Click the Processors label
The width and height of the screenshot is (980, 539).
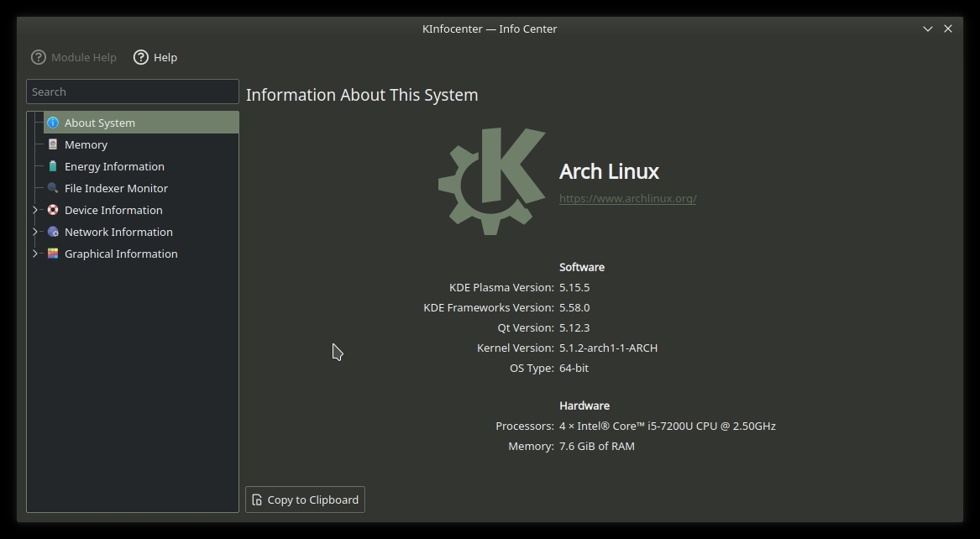tap(524, 426)
